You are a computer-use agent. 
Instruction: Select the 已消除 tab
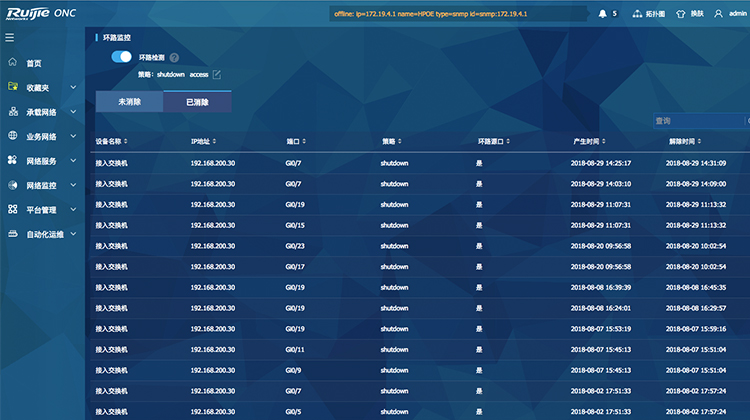click(197, 102)
